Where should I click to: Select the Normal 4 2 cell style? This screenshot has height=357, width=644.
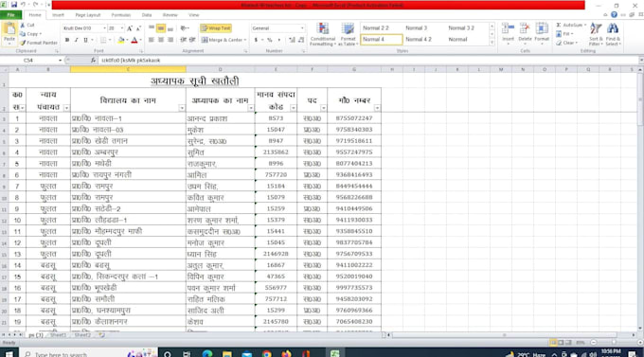419,40
